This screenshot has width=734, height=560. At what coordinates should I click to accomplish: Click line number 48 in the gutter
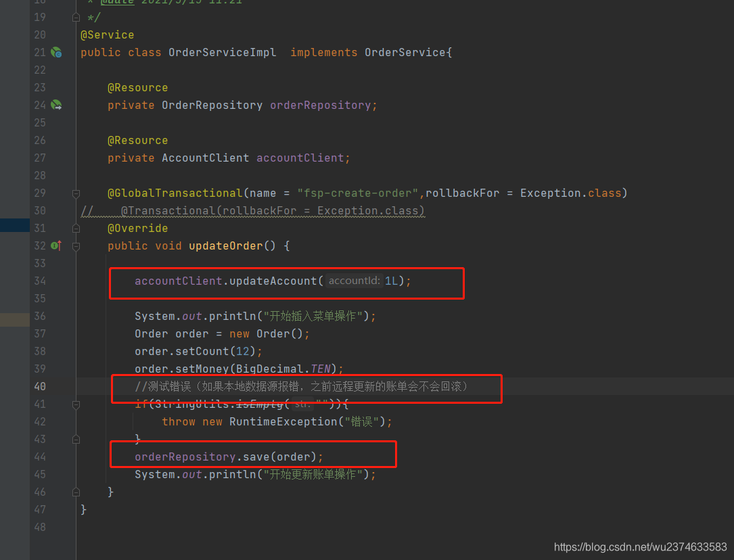tap(40, 528)
